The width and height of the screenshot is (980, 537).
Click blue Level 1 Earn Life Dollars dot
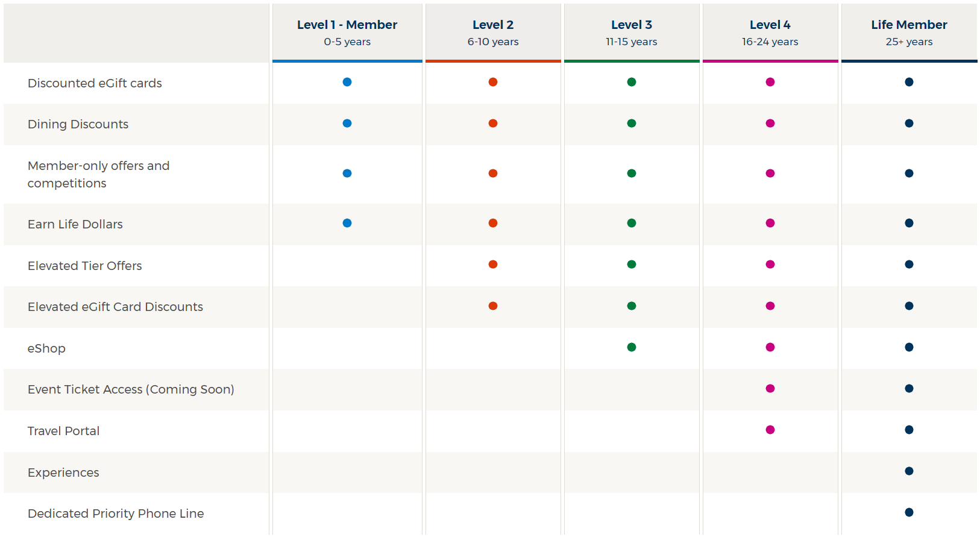347,223
